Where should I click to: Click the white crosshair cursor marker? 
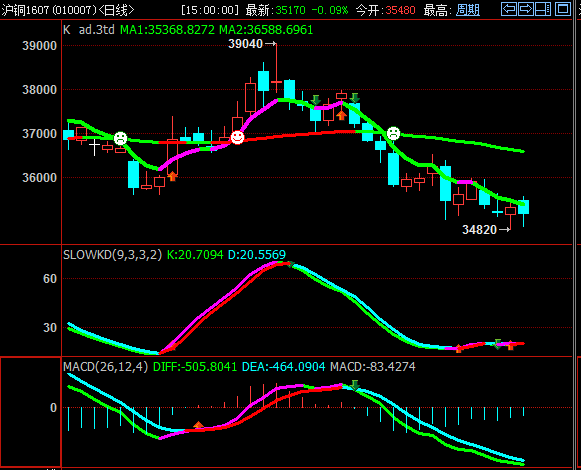(x=94, y=146)
